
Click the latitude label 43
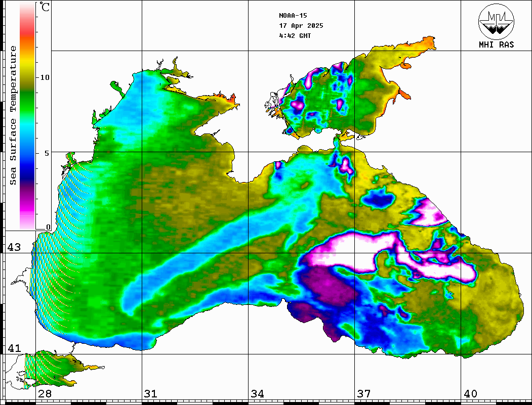coord(14,247)
